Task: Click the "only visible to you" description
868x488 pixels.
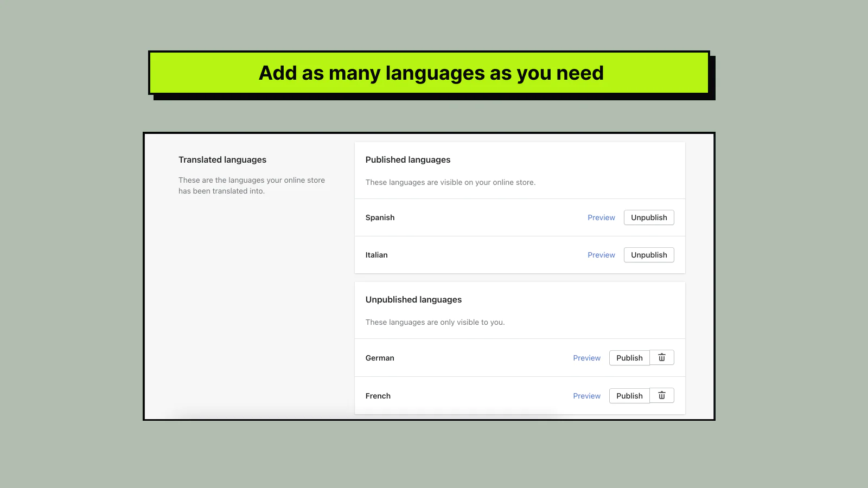Action: coord(435,322)
